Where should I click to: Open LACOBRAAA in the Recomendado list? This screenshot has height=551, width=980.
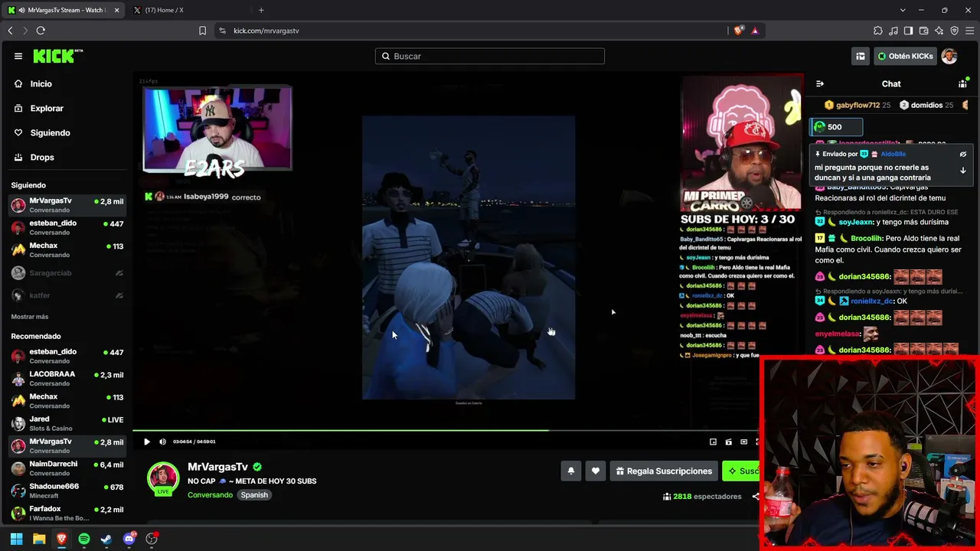point(67,378)
